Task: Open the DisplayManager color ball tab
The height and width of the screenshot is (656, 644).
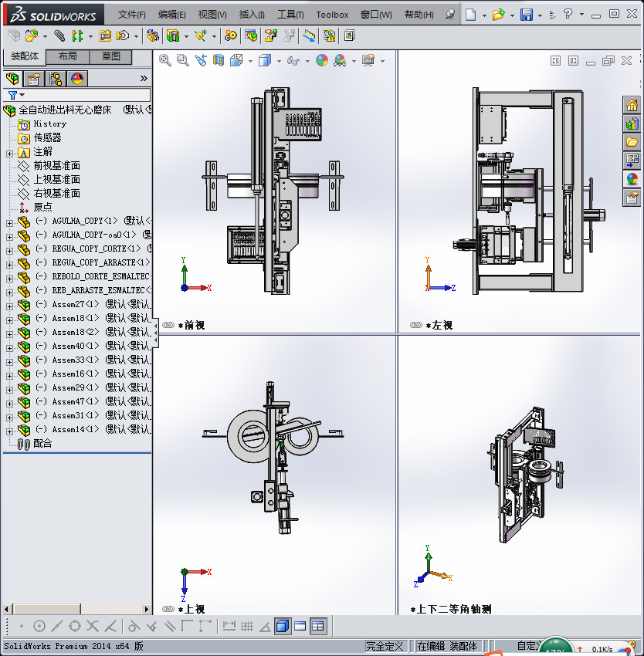Action: pyautogui.click(x=77, y=78)
